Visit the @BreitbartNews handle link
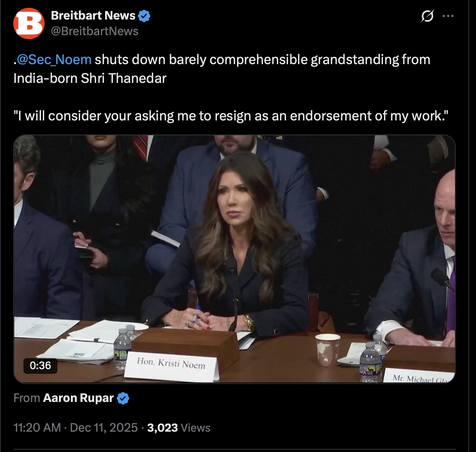Image resolution: width=476 pixels, height=452 pixels. (95, 31)
